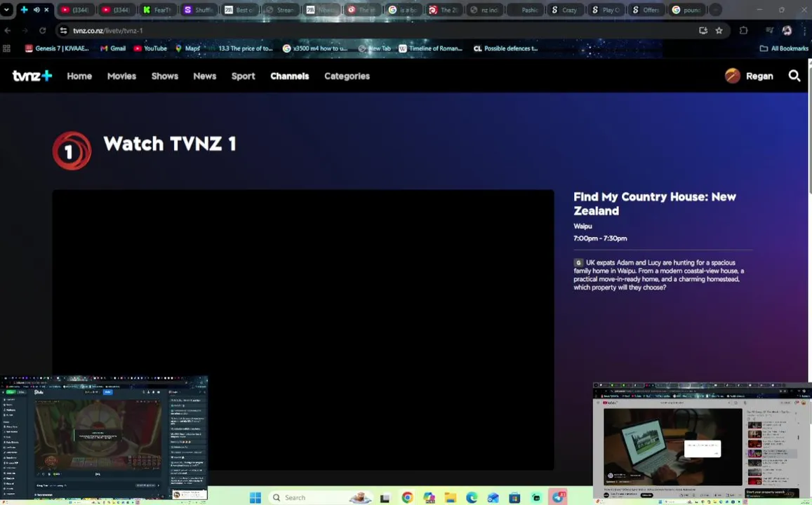Open the new tab plus button
This screenshot has width=812, height=505.
pyautogui.click(x=715, y=10)
